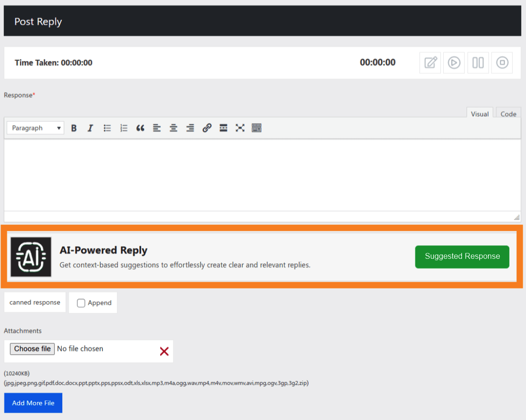Image resolution: width=526 pixels, height=420 pixels.
Task: Enable the Append checkbox
Action: tap(81, 303)
